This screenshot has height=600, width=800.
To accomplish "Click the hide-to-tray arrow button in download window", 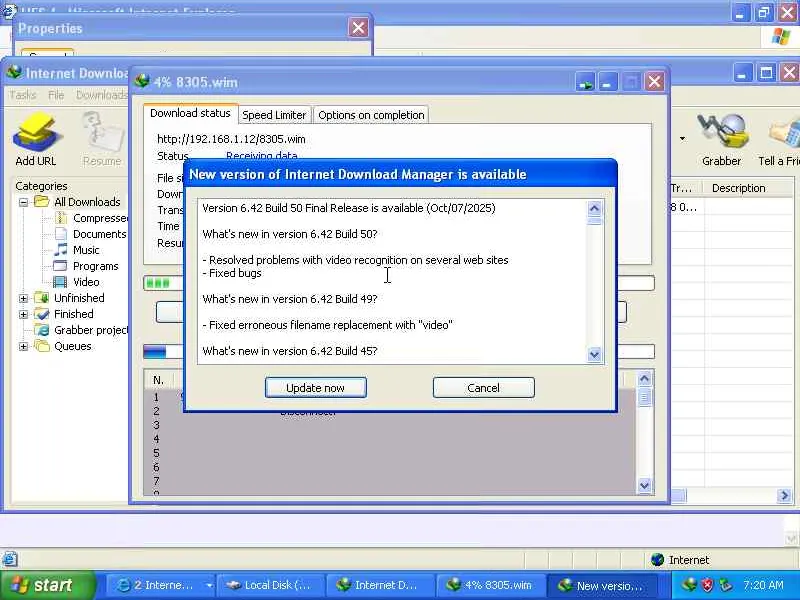I will click(x=586, y=82).
